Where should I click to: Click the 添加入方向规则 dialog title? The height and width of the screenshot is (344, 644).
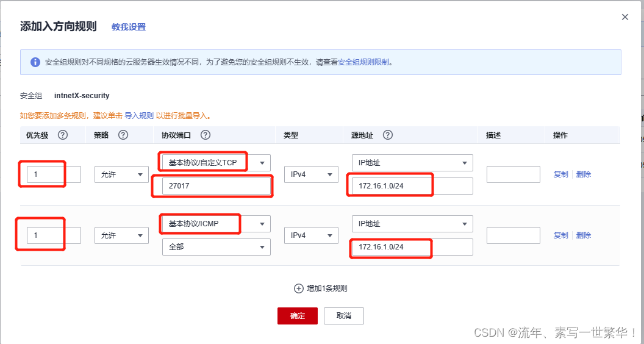(59, 27)
